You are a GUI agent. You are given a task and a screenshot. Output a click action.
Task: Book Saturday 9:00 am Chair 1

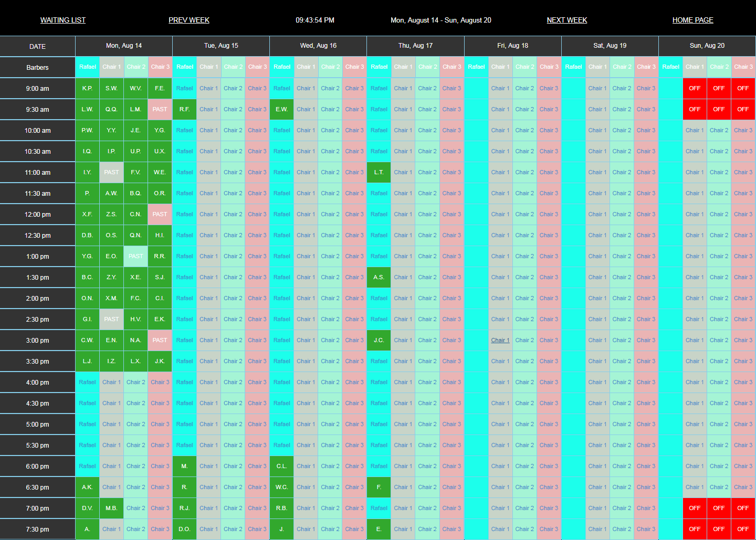tap(597, 88)
